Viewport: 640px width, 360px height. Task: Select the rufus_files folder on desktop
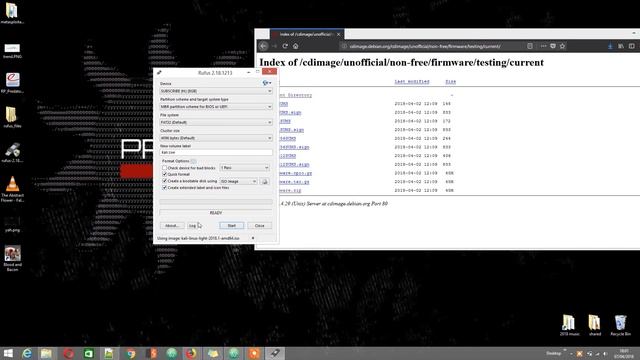pyautogui.click(x=12, y=118)
